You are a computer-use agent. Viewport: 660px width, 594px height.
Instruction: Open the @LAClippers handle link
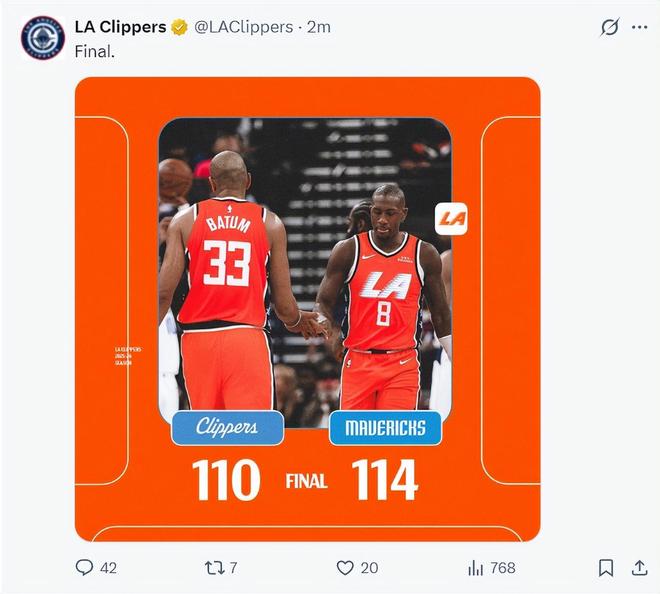[x=244, y=27]
